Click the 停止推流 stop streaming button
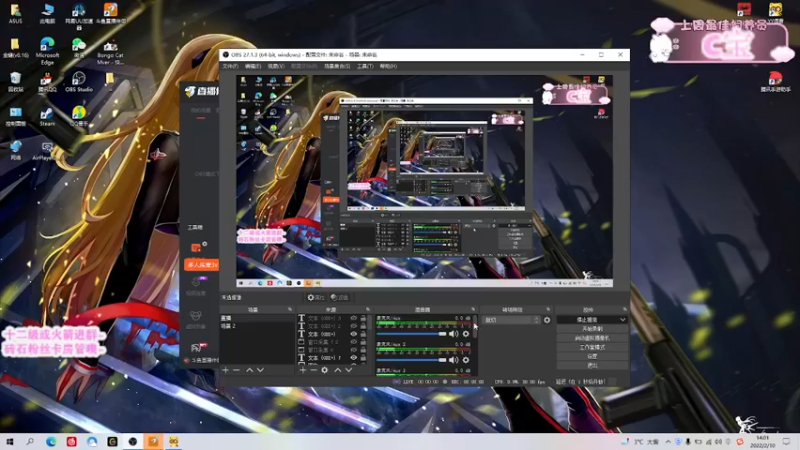 [x=587, y=320]
